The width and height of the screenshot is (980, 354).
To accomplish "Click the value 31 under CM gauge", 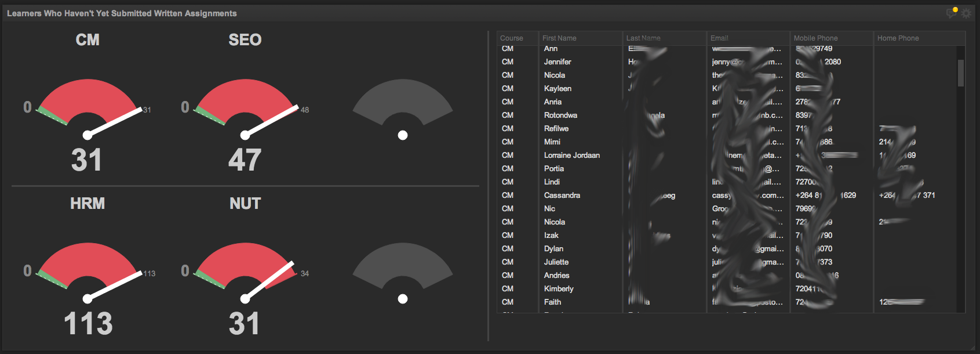I will point(87,160).
